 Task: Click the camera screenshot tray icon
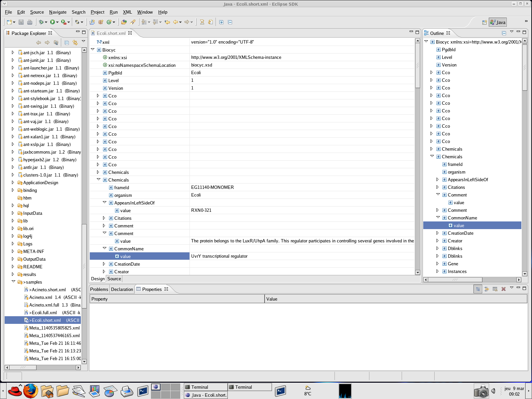click(481, 391)
